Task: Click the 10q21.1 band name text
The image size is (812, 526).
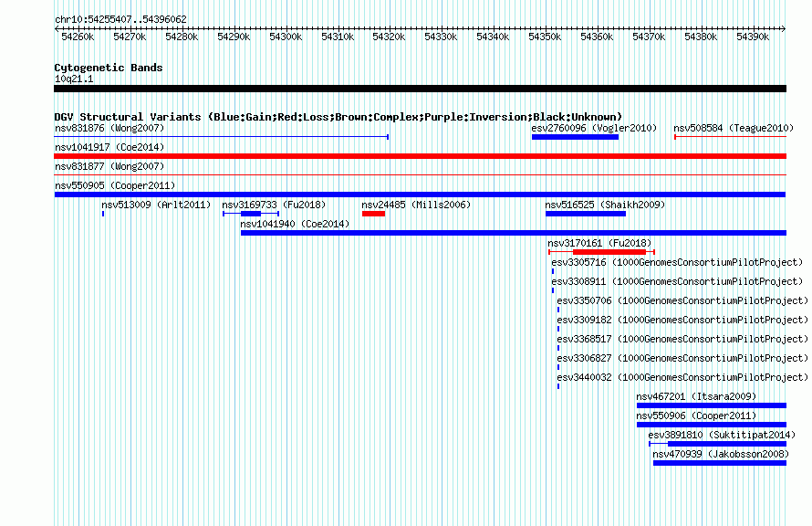Action: [74, 79]
